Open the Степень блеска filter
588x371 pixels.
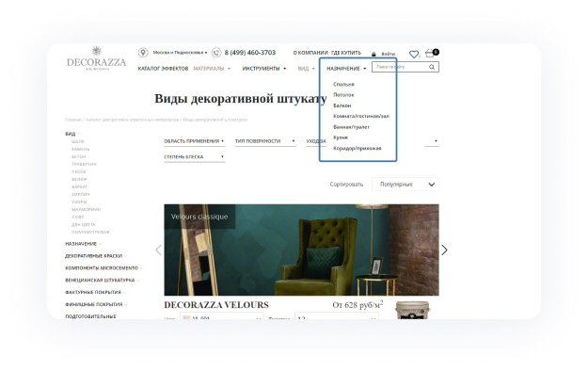pos(194,157)
